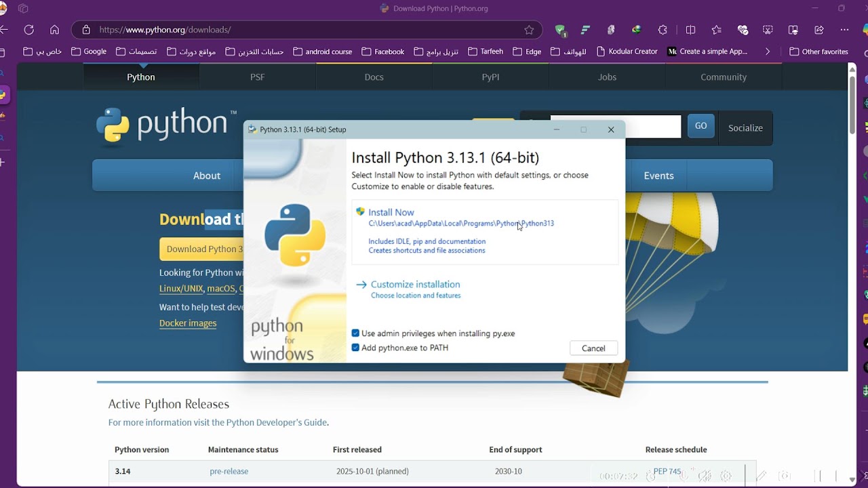Open the browser Settings and more menu

tap(844, 30)
